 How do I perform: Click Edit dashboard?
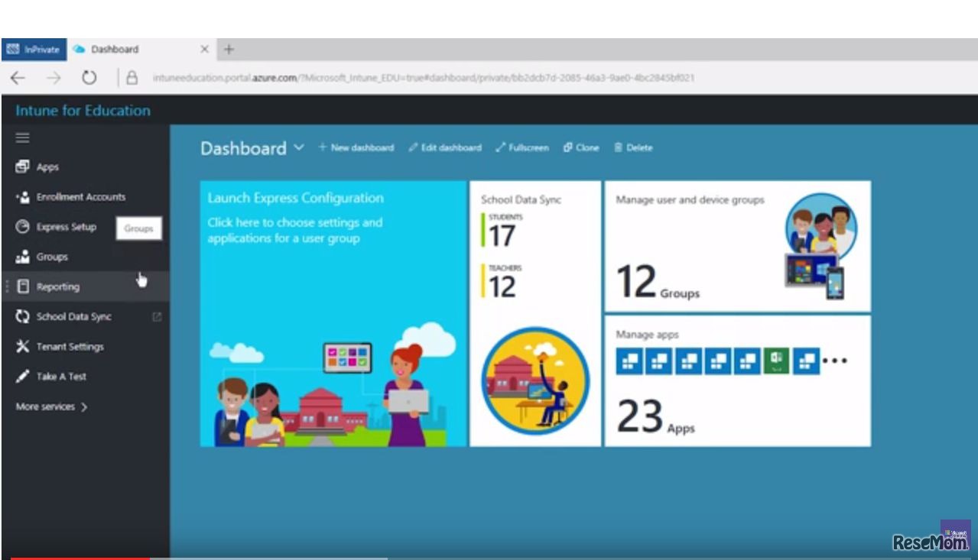(x=445, y=147)
